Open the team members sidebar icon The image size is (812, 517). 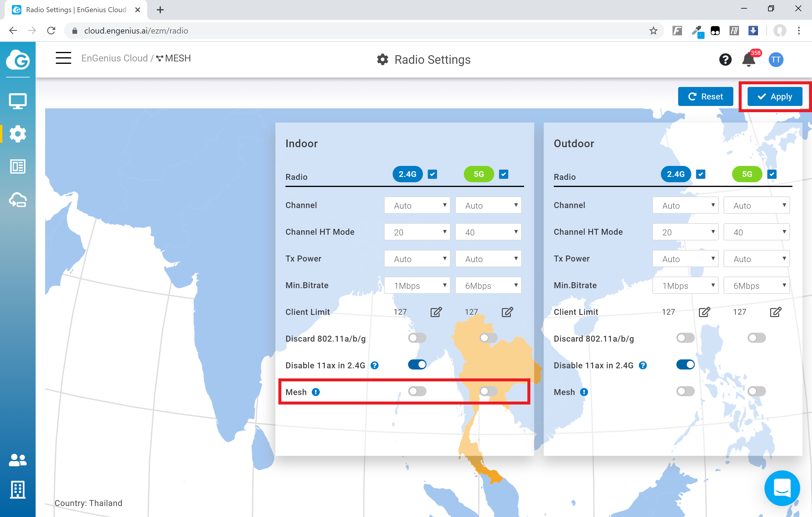click(18, 460)
